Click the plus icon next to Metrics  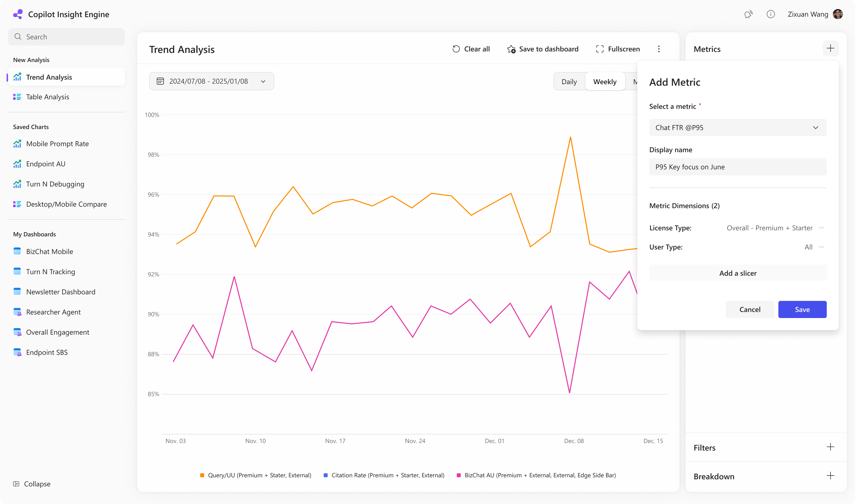click(x=830, y=49)
